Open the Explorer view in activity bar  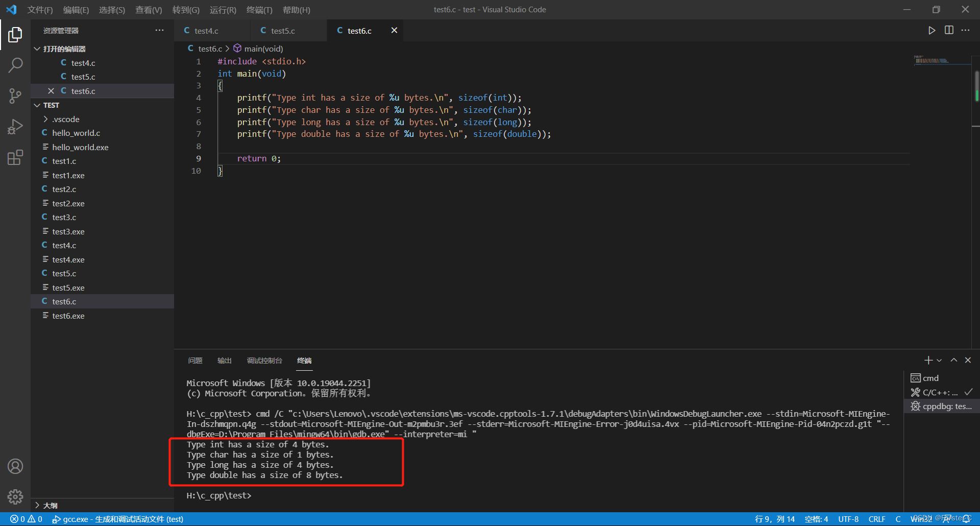click(x=15, y=35)
